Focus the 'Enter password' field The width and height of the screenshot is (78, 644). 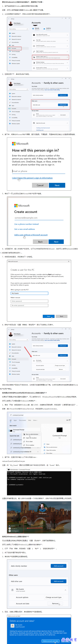29,301
